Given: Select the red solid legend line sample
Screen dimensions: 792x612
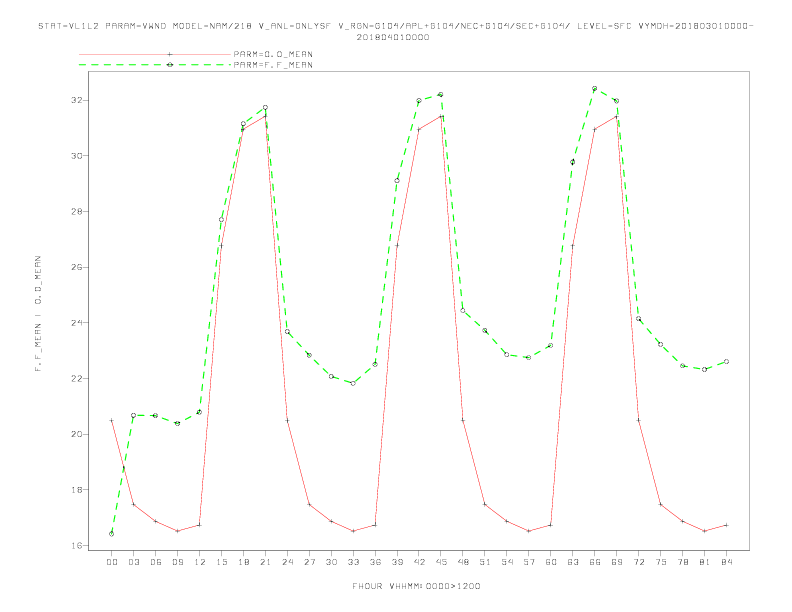Looking at the screenshot, I should pyautogui.click(x=155, y=54).
